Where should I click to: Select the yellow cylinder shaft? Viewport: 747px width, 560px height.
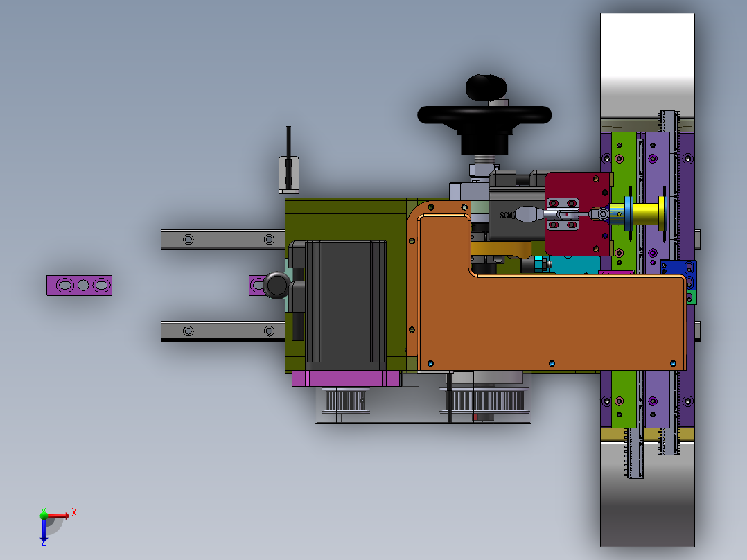648,214
